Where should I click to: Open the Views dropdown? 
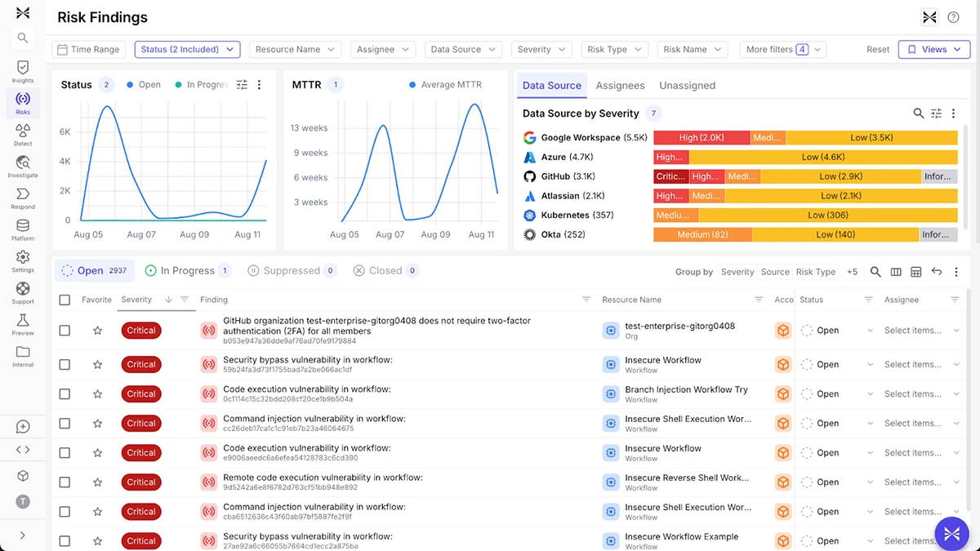pyautogui.click(x=934, y=50)
